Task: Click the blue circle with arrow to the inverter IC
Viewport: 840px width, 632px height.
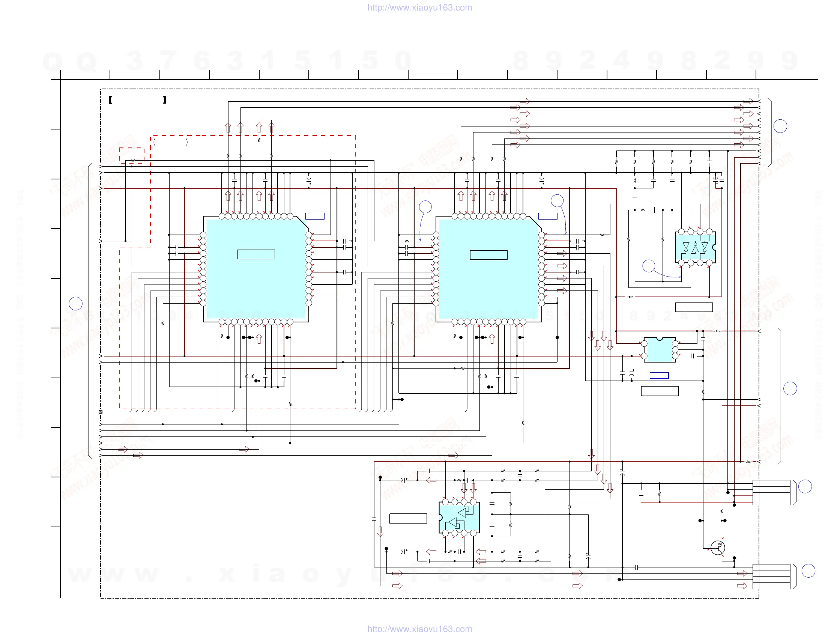Action: tap(649, 266)
